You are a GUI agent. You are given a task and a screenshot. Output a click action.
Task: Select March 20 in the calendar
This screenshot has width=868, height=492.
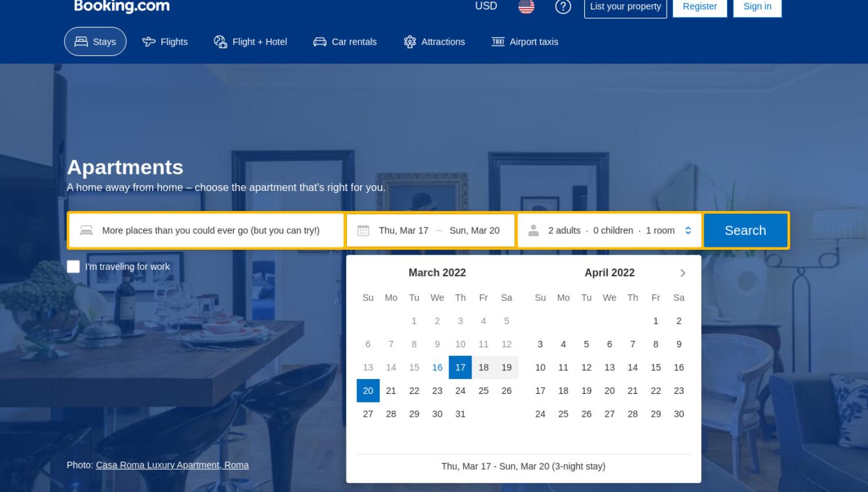(368, 391)
